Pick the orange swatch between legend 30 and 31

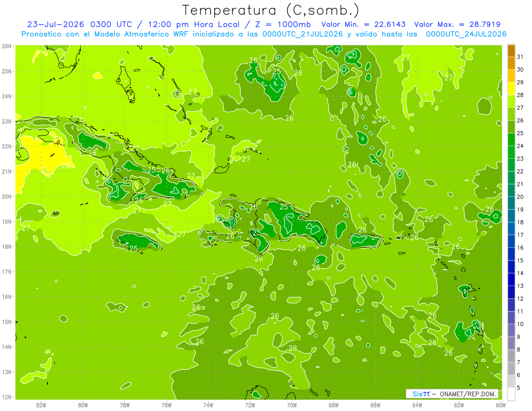click(511, 63)
